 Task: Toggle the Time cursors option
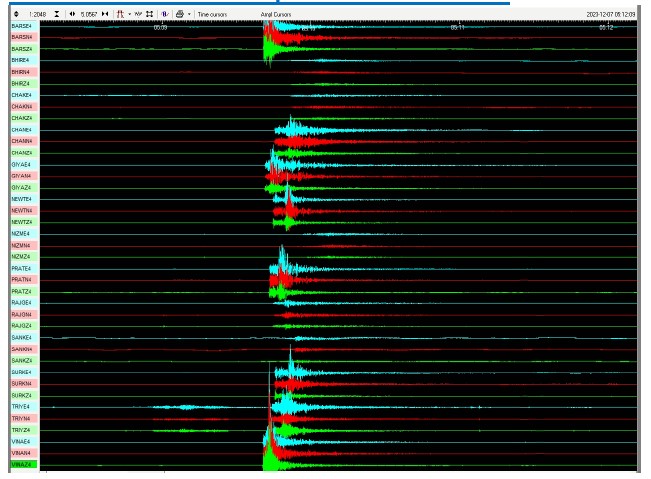(211, 15)
